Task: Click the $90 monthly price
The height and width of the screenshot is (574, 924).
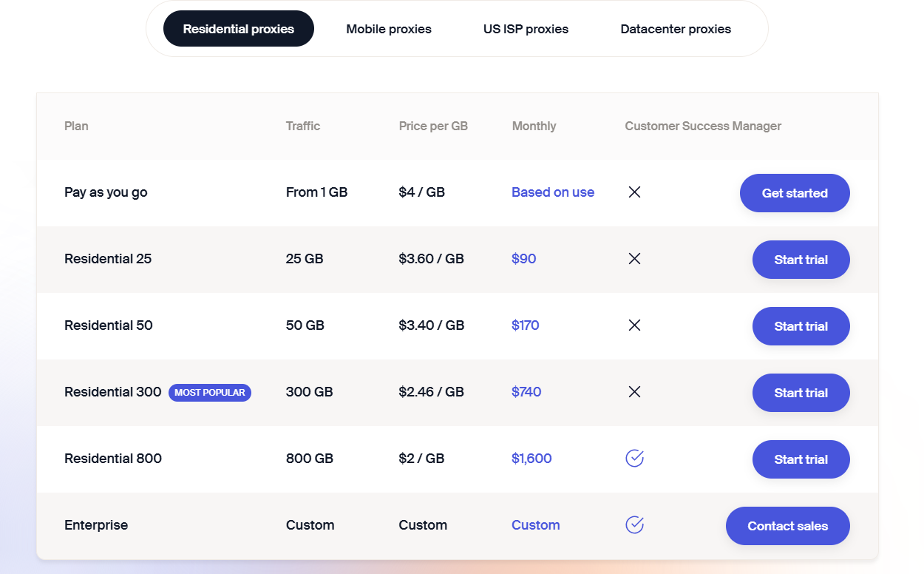Action: point(524,259)
